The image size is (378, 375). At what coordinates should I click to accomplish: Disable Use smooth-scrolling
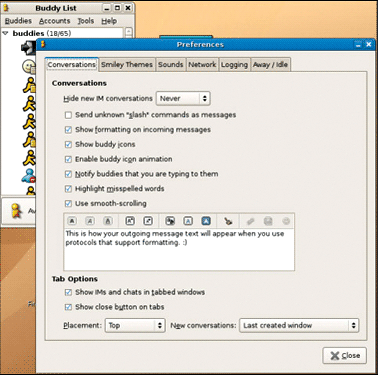coord(68,203)
